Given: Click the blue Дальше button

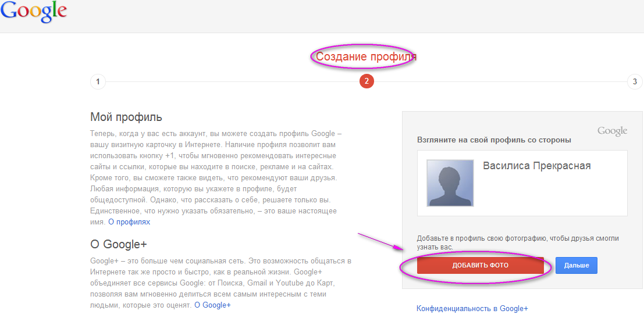Looking at the screenshot, I should coord(577,266).
